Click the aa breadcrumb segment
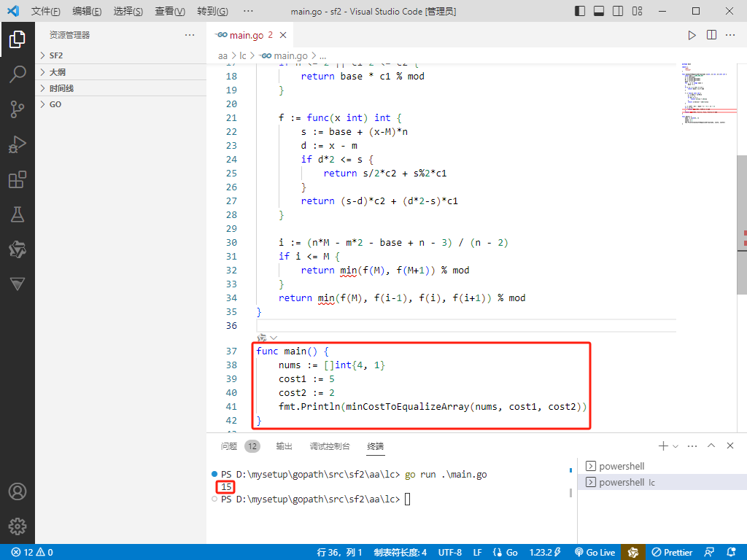Image resolution: width=747 pixels, height=560 pixels. pos(222,55)
